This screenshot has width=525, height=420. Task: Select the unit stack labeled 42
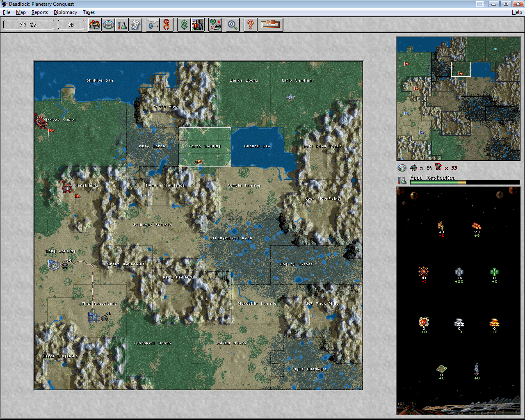105,318
